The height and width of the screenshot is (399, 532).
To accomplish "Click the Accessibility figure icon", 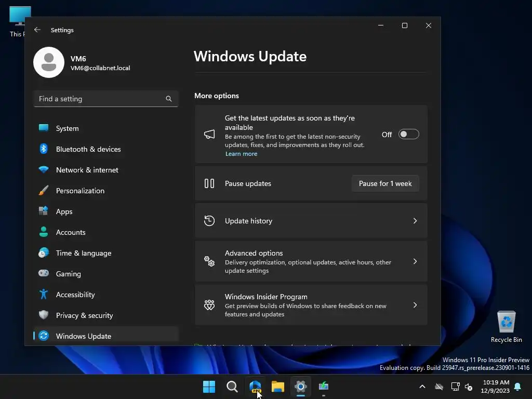I will (x=44, y=294).
